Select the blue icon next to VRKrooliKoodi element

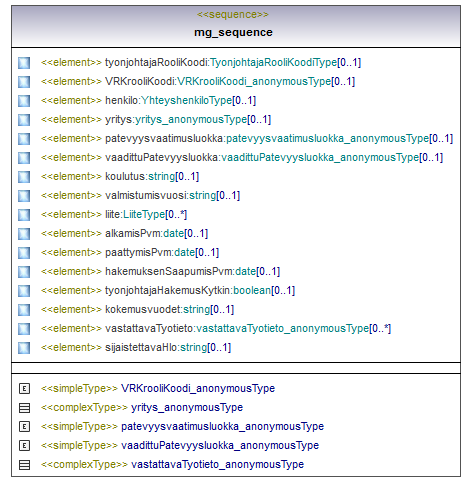pos(24,82)
